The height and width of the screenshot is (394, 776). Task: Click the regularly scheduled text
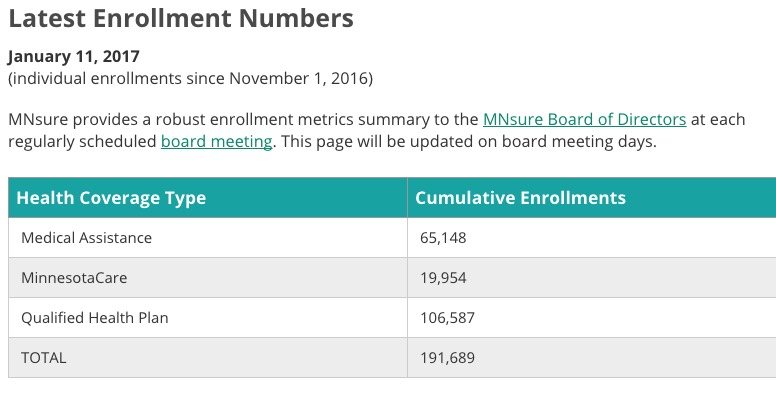pos(82,142)
